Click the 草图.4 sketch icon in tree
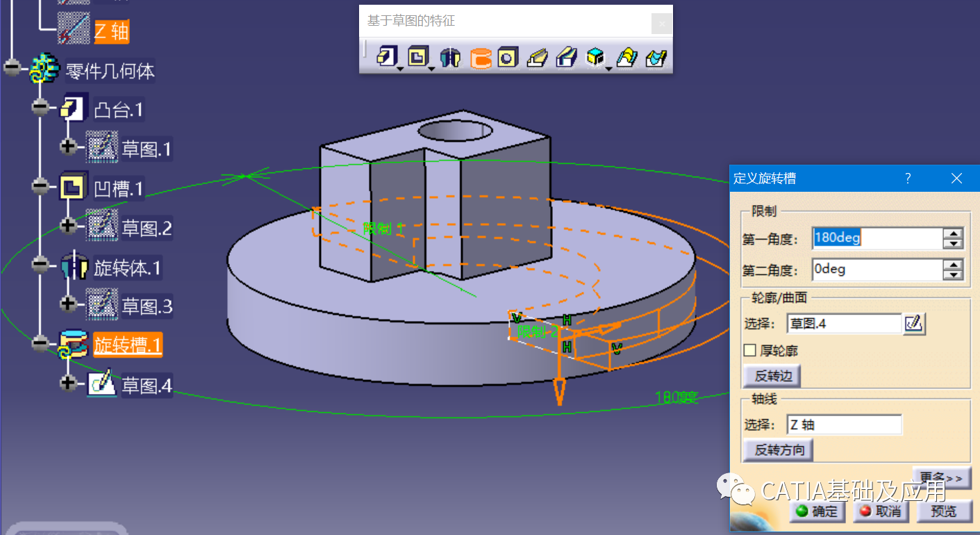This screenshot has width=980, height=535. coord(101,384)
